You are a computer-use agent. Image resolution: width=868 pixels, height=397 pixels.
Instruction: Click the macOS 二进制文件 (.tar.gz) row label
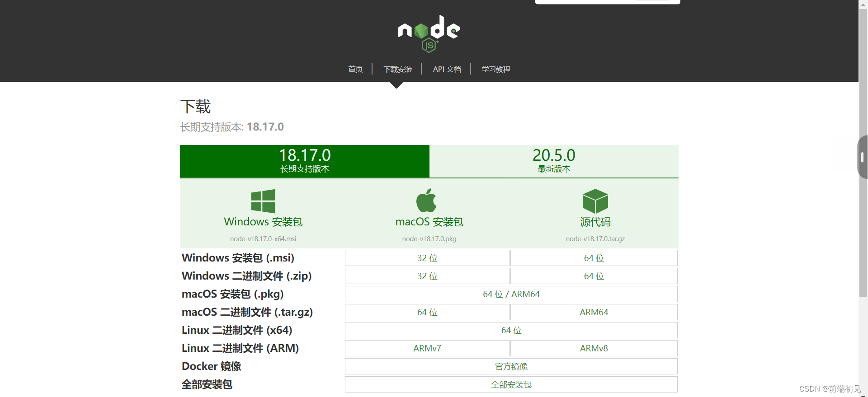tap(247, 312)
